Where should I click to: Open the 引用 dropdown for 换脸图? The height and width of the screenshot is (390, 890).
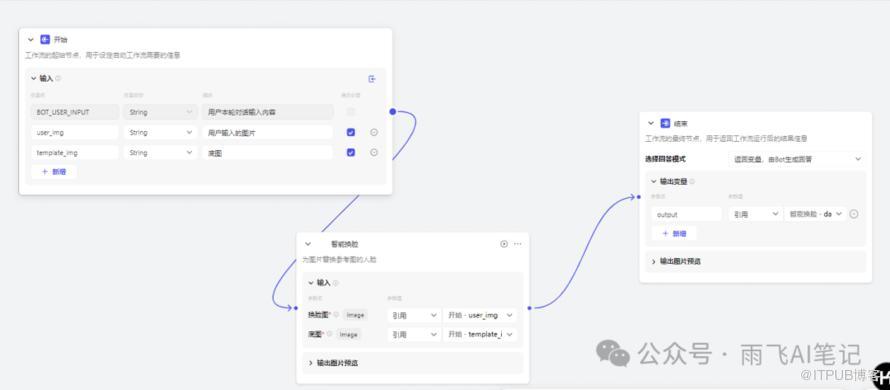click(x=414, y=315)
